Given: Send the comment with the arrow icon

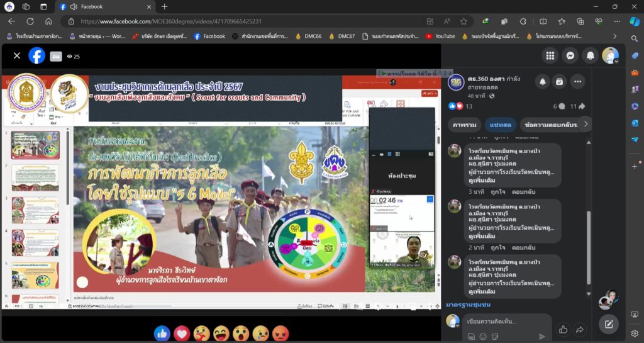Looking at the screenshot, I should click(541, 337).
